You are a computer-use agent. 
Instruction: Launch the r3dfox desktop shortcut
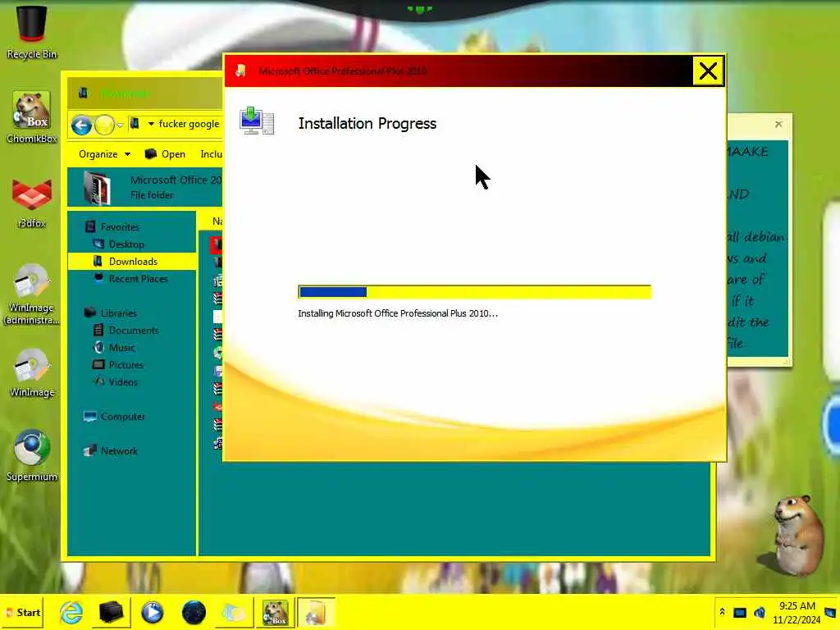(32, 203)
